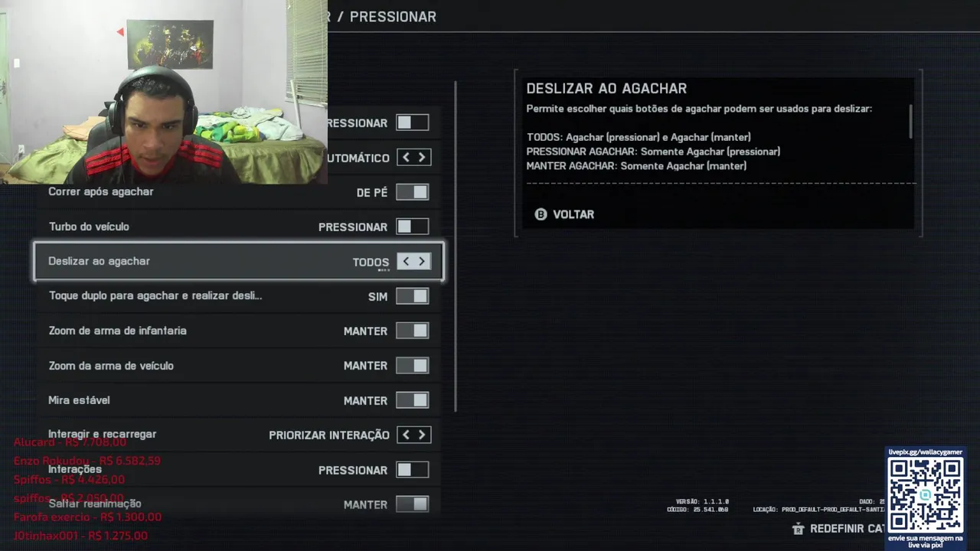The image size is (980, 551).
Task: Toggle Correr após agachar switch
Action: [413, 192]
